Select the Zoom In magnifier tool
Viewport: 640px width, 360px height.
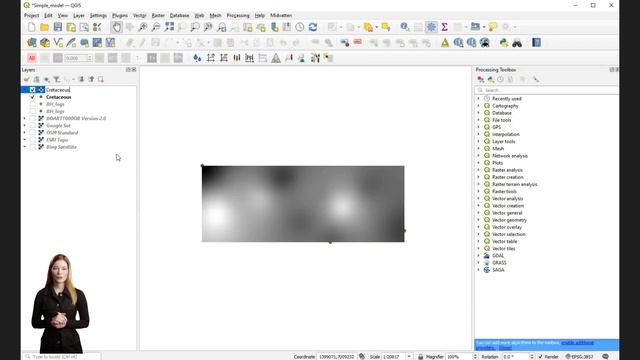point(142,27)
